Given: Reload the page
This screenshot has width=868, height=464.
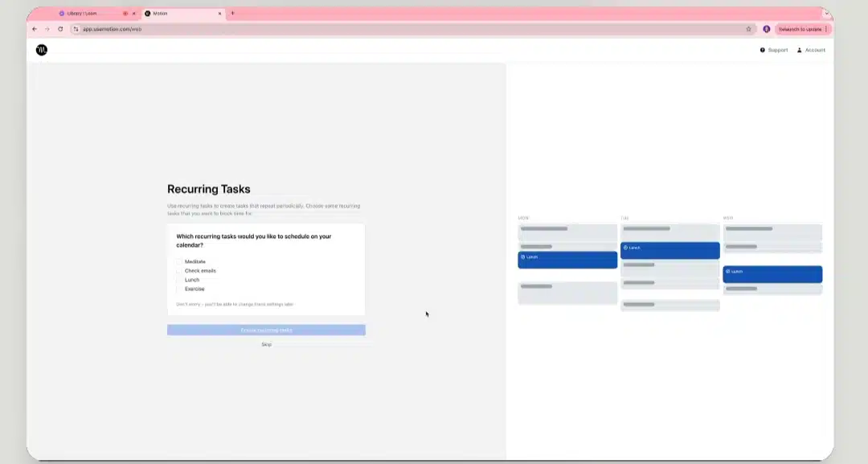Looking at the screenshot, I should (60, 29).
